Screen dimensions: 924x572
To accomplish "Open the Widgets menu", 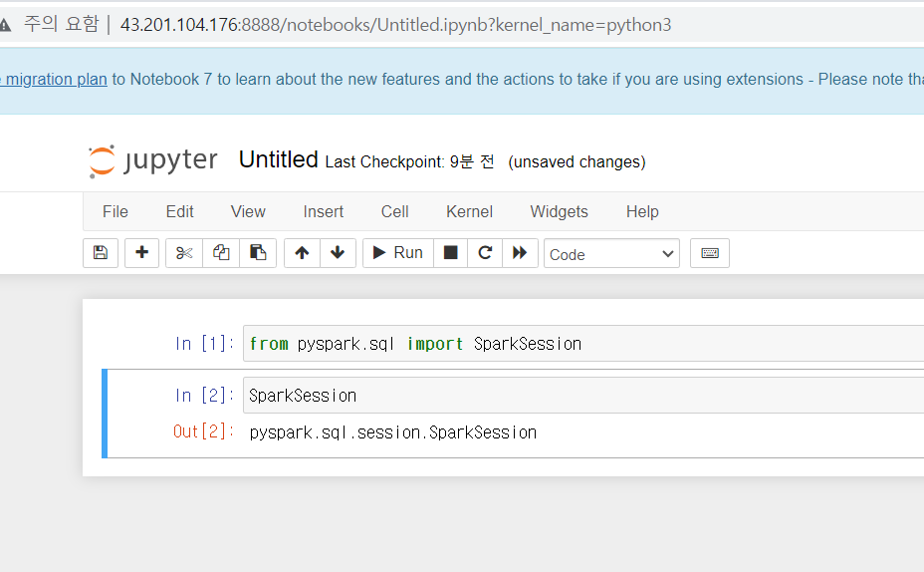I will [559, 211].
